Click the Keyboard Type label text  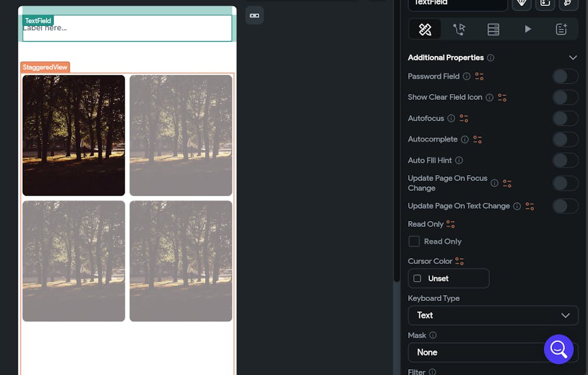tap(433, 299)
